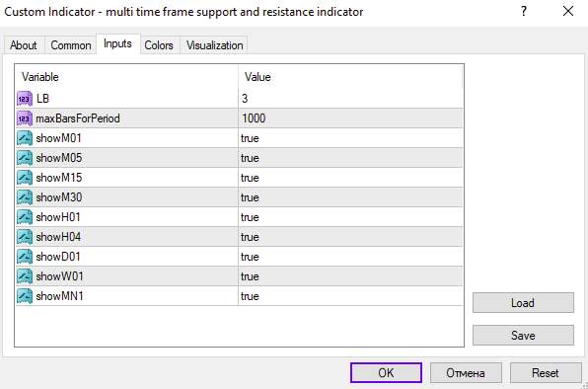Toggle the showM30 value cell
The image size is (588, 389).
click(x=350, y=197)
